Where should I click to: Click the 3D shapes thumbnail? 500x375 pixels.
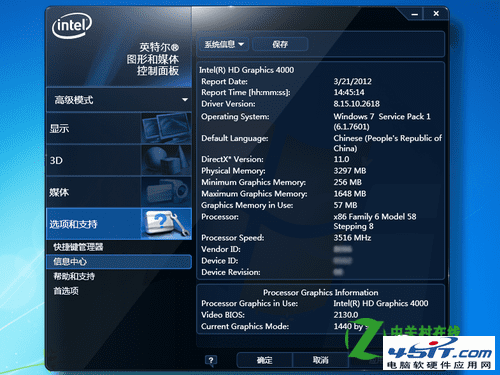point(166,160)
